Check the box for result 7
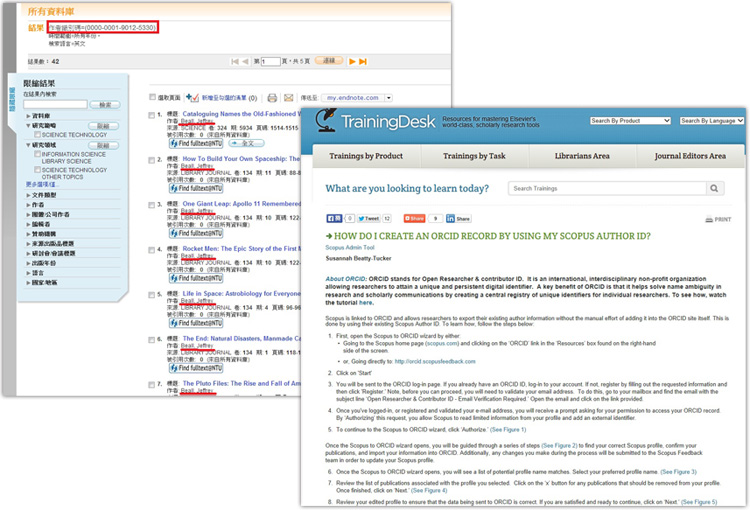The height and width of the screenshot is (510, 750). pyautogui.click(x=152, y=385)
